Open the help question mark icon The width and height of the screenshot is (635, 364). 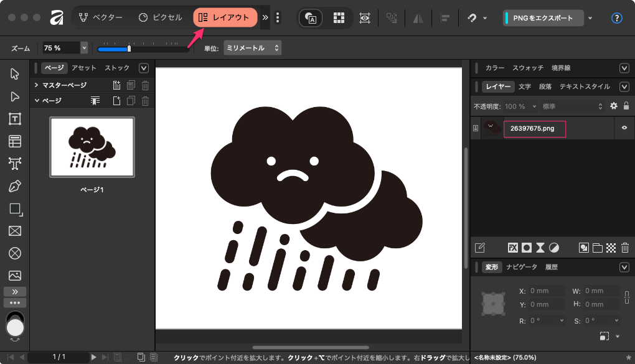point(617,18)
